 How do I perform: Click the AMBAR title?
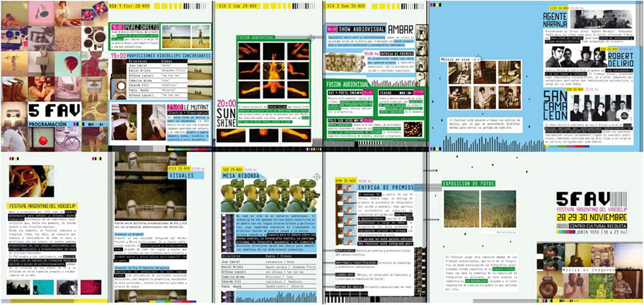click(x=401, y=28)
